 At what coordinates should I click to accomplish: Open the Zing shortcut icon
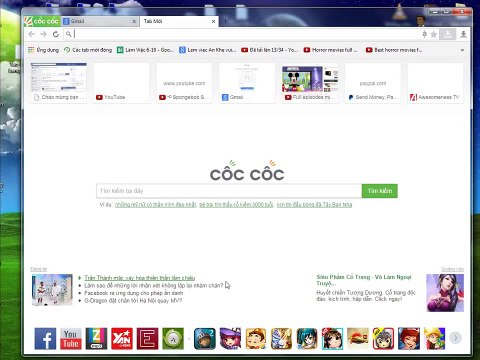[x=96, y=339]
